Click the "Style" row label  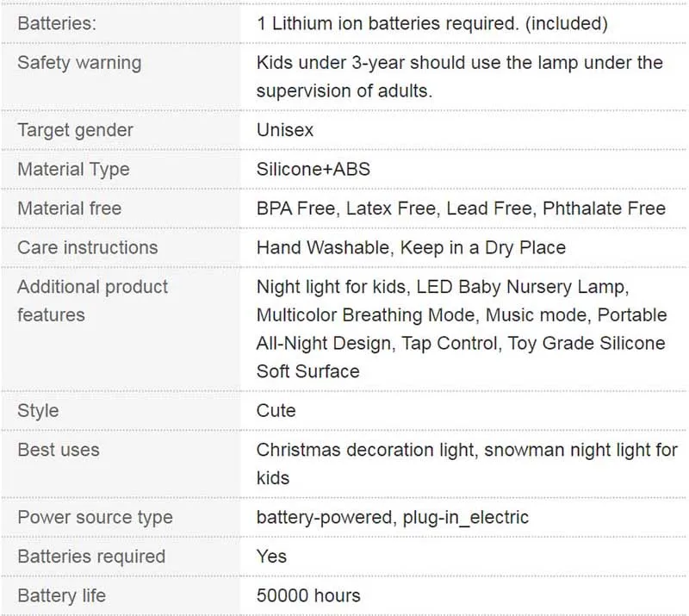coord(36,410)
